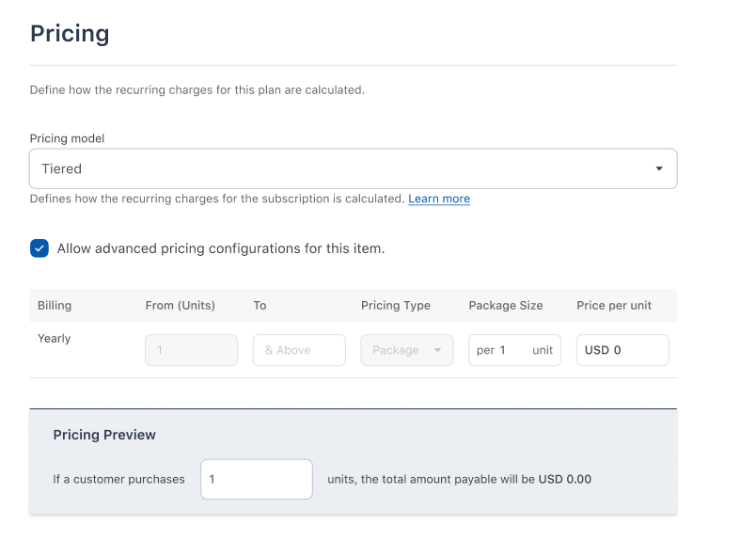Click the To field showing & Above

[299, 349]
